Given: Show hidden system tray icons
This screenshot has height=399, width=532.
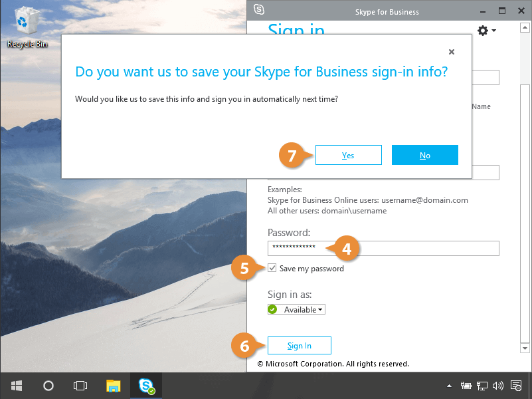Looking at the screenshot, I should [450, 386].
